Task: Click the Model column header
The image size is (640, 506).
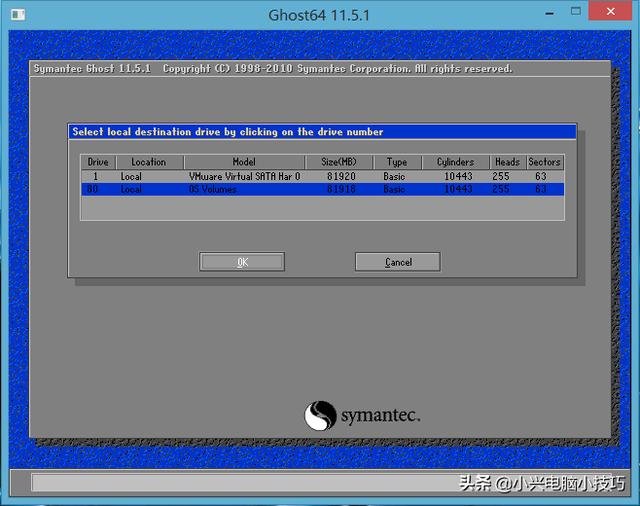Action: 244,162
